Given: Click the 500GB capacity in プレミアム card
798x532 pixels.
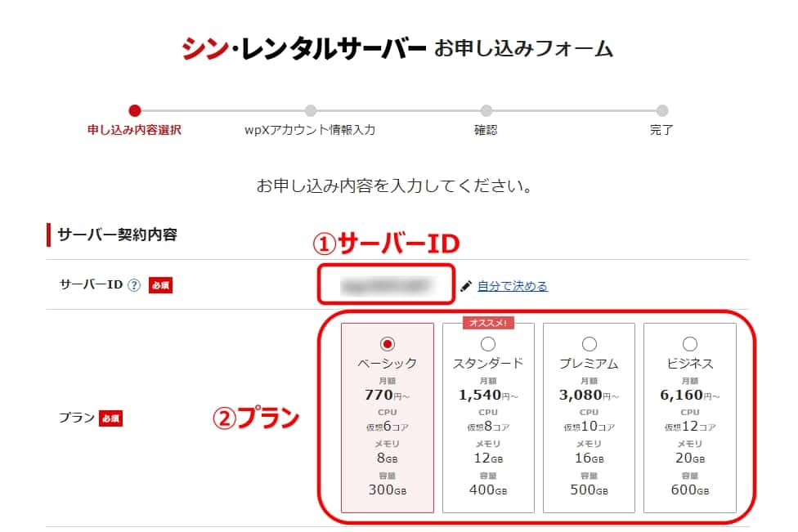Looking at the screenshot, I should pyautogui.click(x=590, y=490).
